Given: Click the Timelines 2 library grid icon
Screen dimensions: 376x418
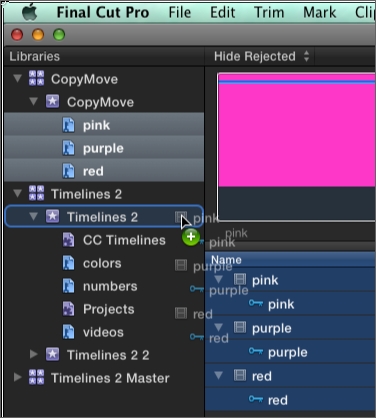Looking at the screenshot, I should click(36, 193).
